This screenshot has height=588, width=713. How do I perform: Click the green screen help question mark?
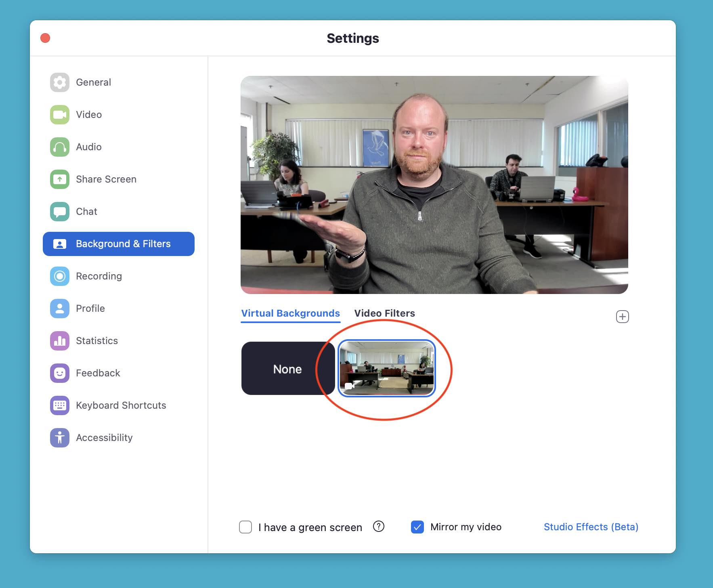pos(379,527)
